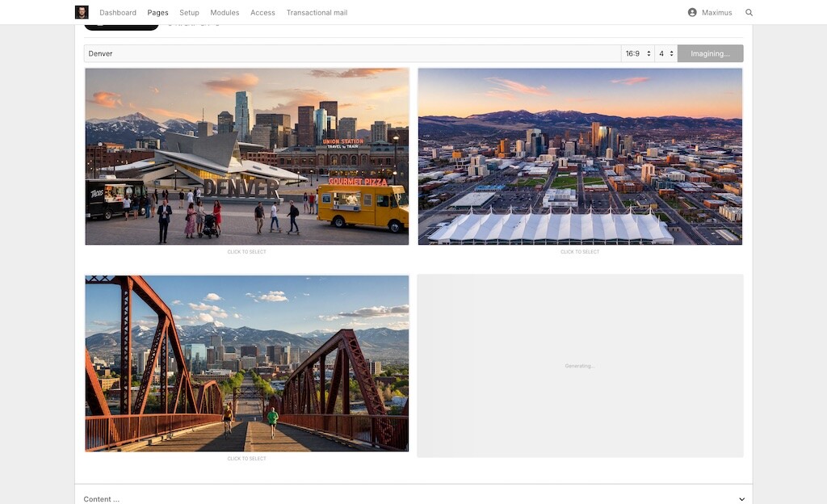827x504 pixels.
Task: Open the Setup menu
Action: tap(189, 13)
